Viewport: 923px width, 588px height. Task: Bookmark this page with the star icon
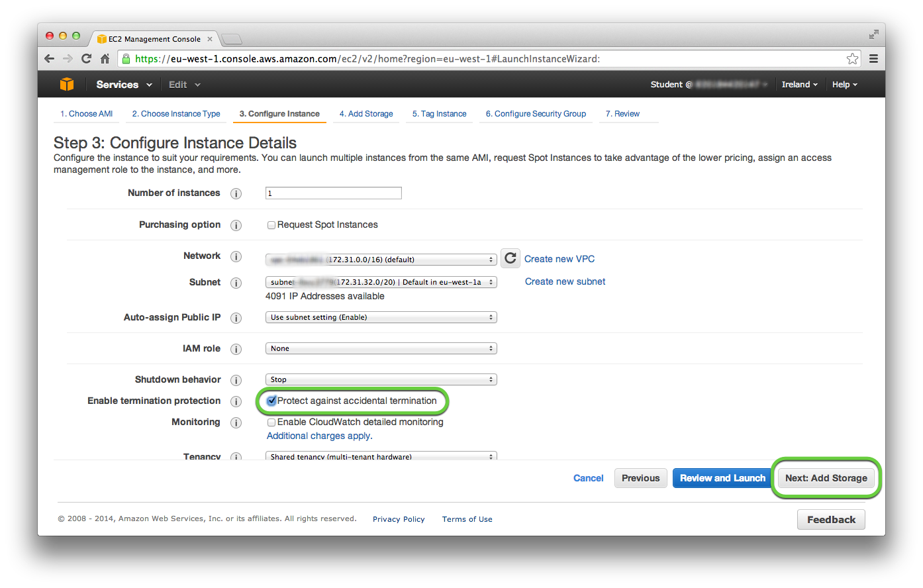(852, 59)
